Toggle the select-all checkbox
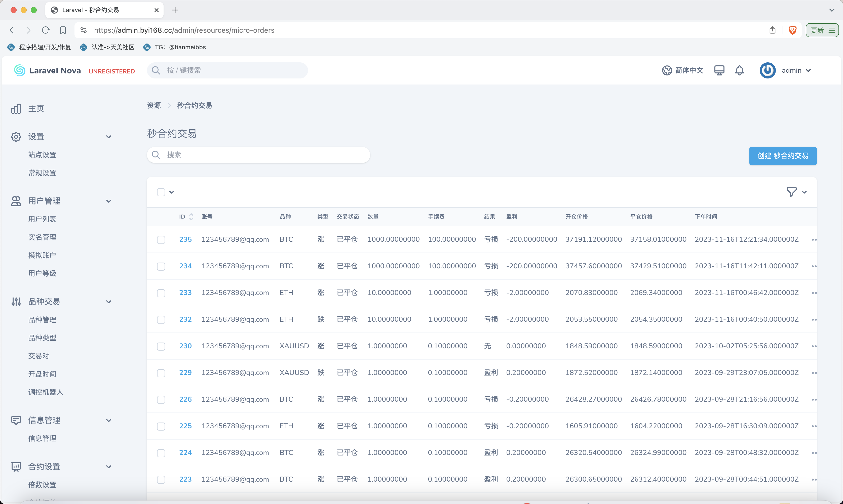843x504 pixels. (x=161, y=192)
